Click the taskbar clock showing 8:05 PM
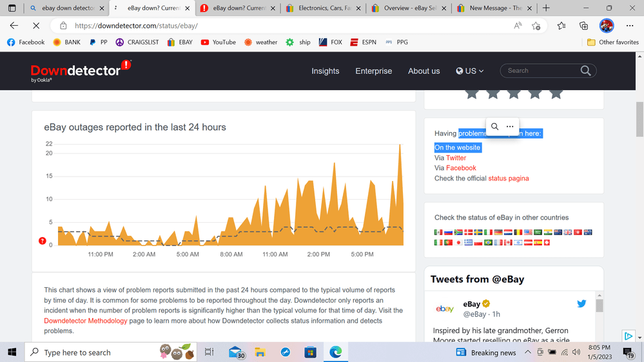 coord(600,352)
